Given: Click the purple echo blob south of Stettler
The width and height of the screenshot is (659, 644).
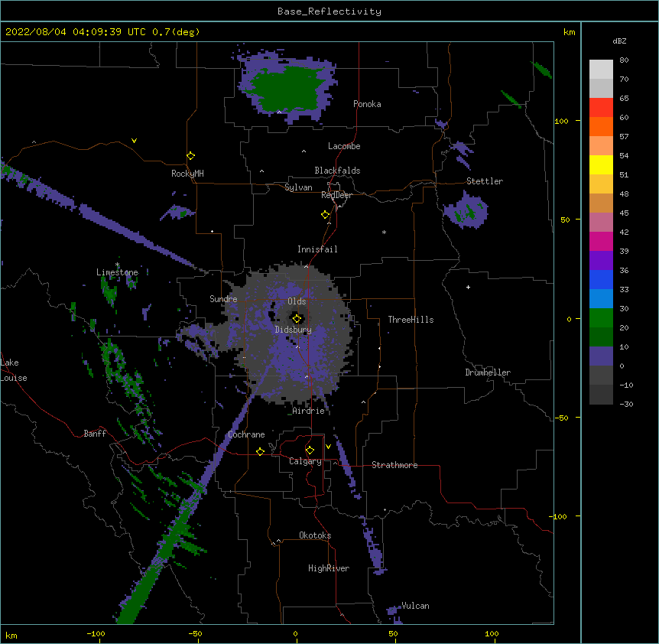Looking at the screenshot, I should 466,210.
